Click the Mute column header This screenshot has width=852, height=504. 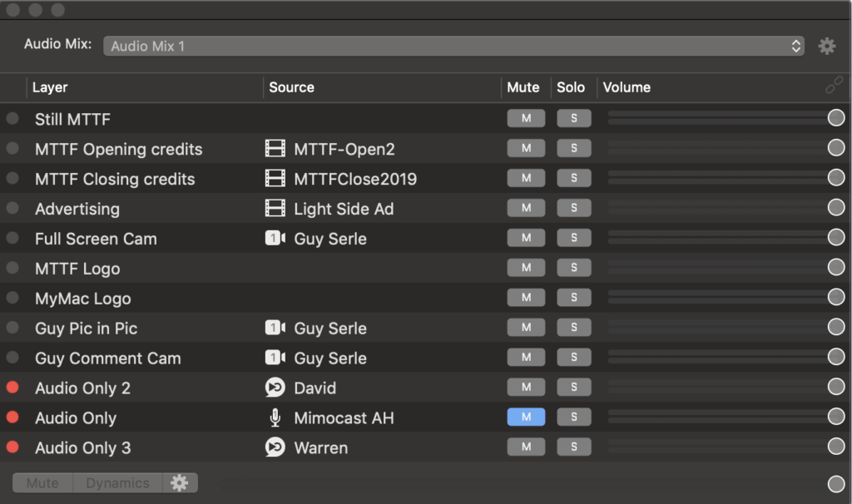point(523,87)
